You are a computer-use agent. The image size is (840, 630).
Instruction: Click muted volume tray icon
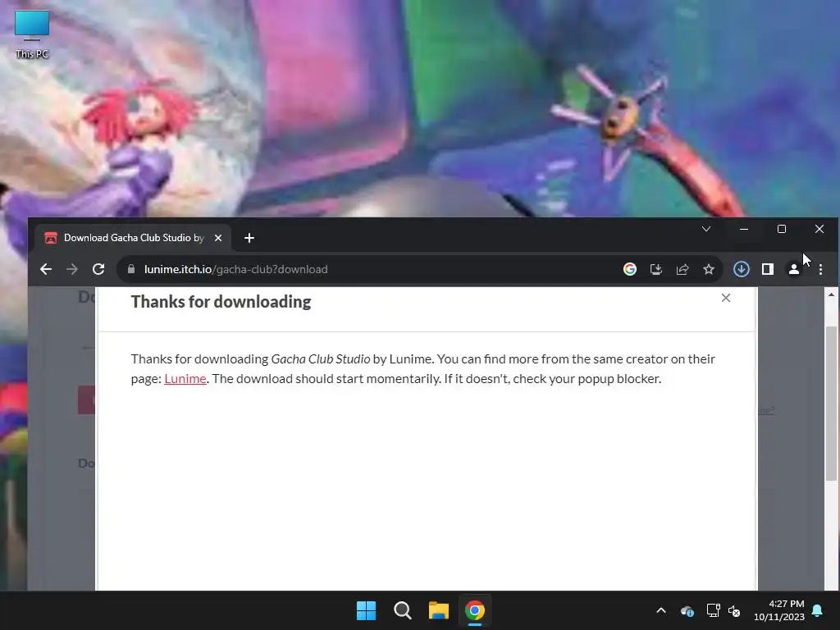point(734,610)
